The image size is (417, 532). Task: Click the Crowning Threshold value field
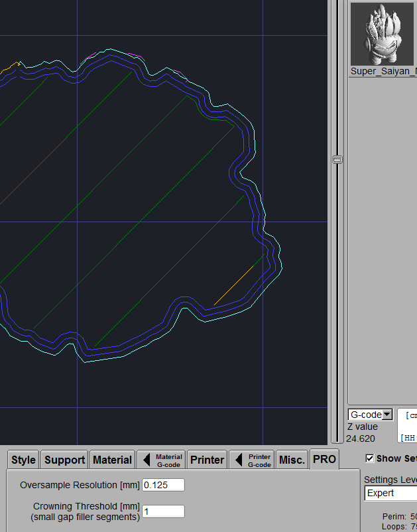click(163, 511)
